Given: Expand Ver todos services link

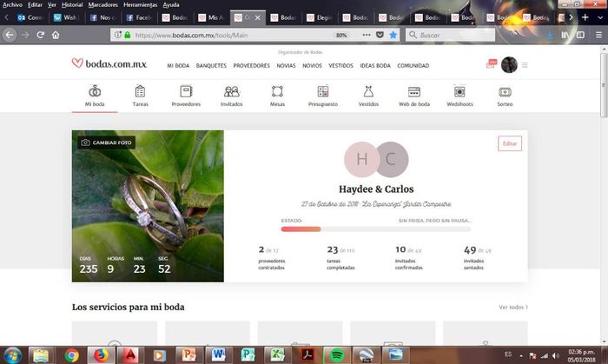Looking at the screenshot, I should coord(513,307).
